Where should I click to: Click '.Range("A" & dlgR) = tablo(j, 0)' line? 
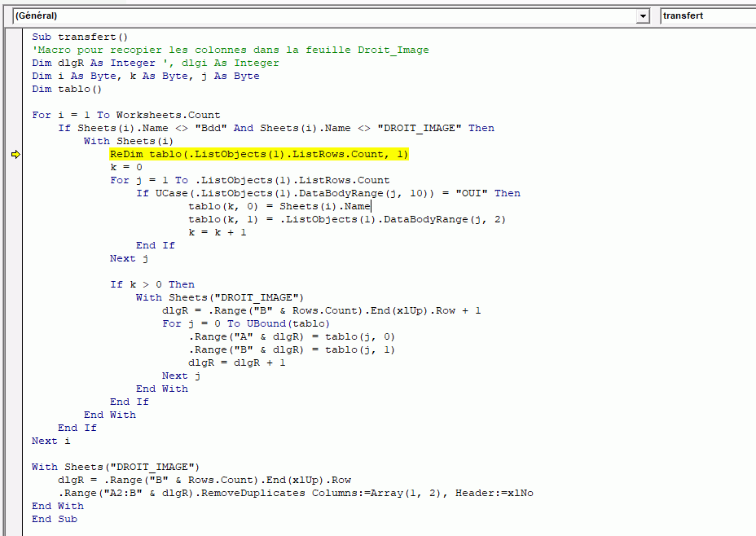tap(292, 336)
